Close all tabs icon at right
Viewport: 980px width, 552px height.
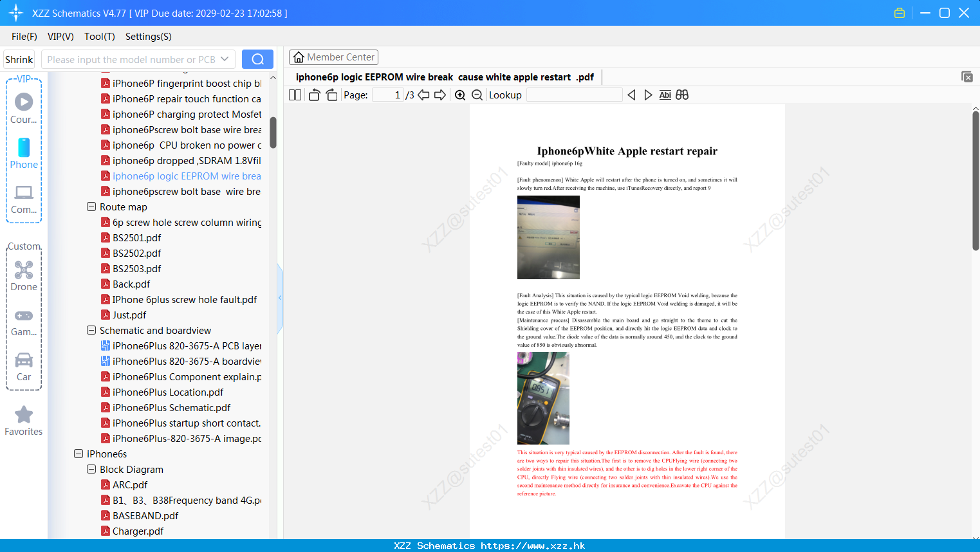click(x=967, y=77)
